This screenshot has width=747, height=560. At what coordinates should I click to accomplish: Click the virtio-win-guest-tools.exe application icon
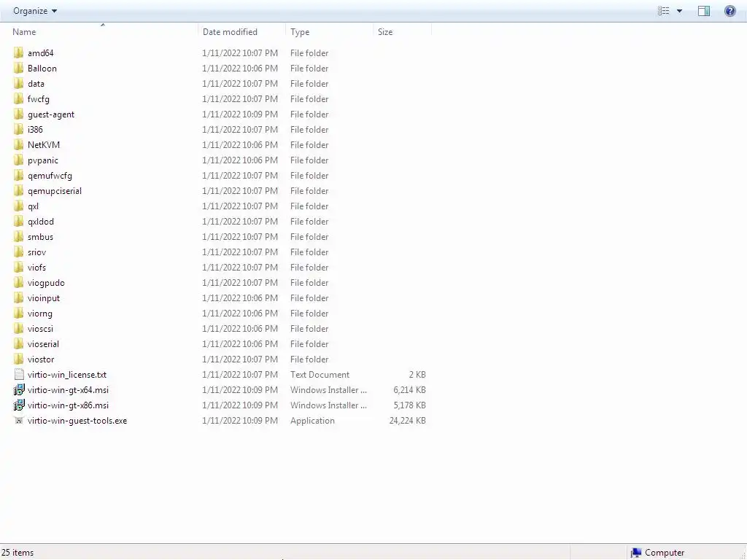click(18, 420)
